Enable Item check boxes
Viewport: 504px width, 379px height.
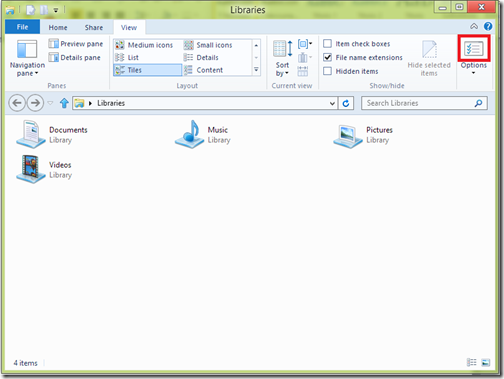(x=328, y=44)
